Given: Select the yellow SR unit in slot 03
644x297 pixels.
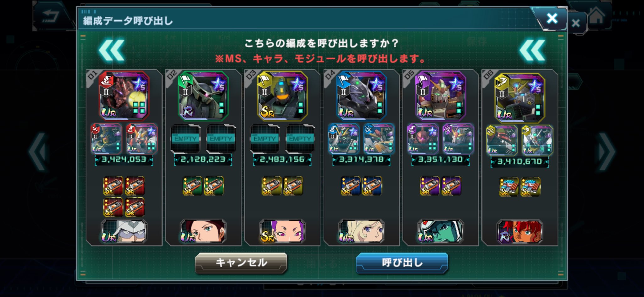Looking at the screenshot, I should pyautogui.click(x=282, y=96).
